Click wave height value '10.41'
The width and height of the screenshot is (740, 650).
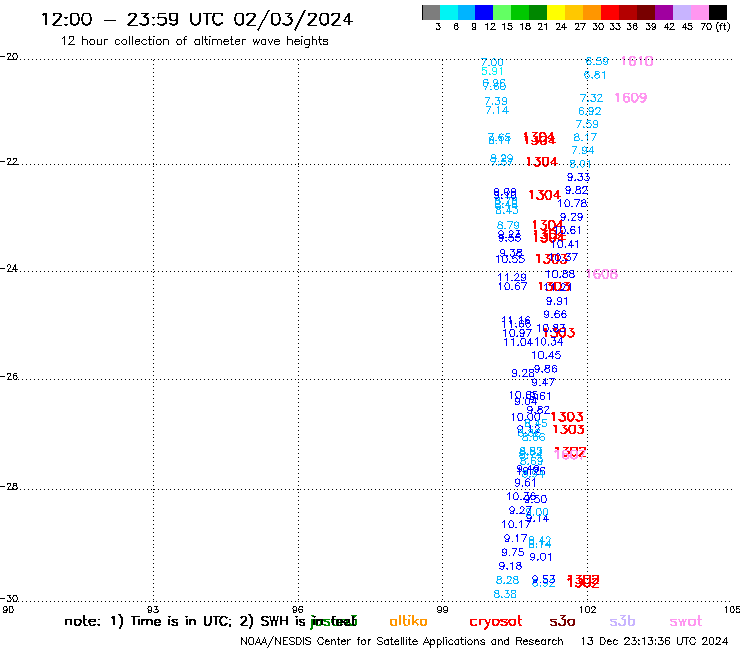click(565, 245)
